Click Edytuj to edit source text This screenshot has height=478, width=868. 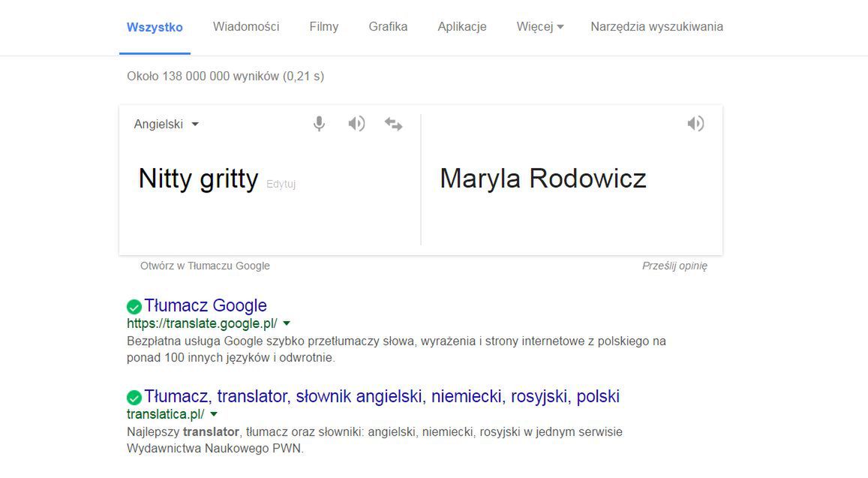pyautogui.click(x=281, y=184)
